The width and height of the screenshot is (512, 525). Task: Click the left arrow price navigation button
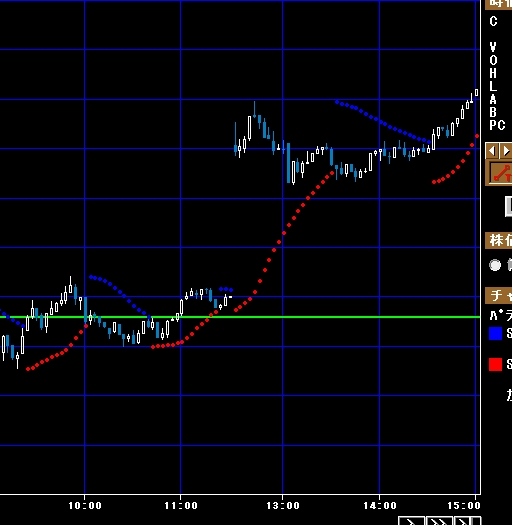coord(492,151)
